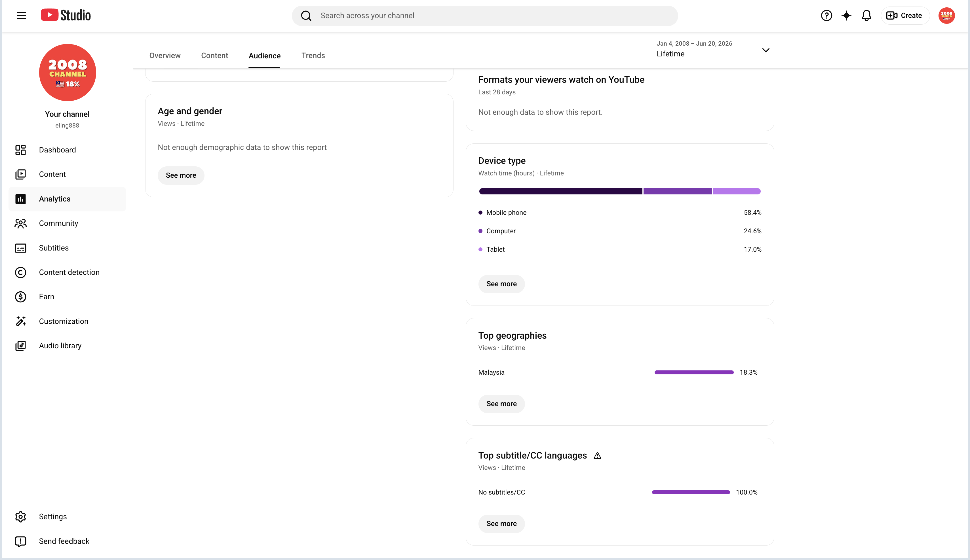Click the 2008 Channel profile picture

68,72
